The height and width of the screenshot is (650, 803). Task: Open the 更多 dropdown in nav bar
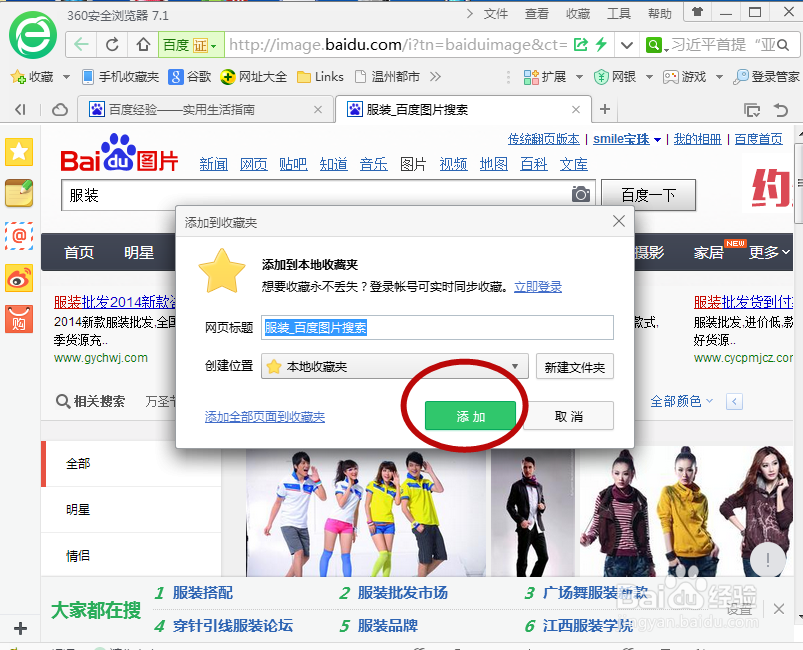click(769, 252)
